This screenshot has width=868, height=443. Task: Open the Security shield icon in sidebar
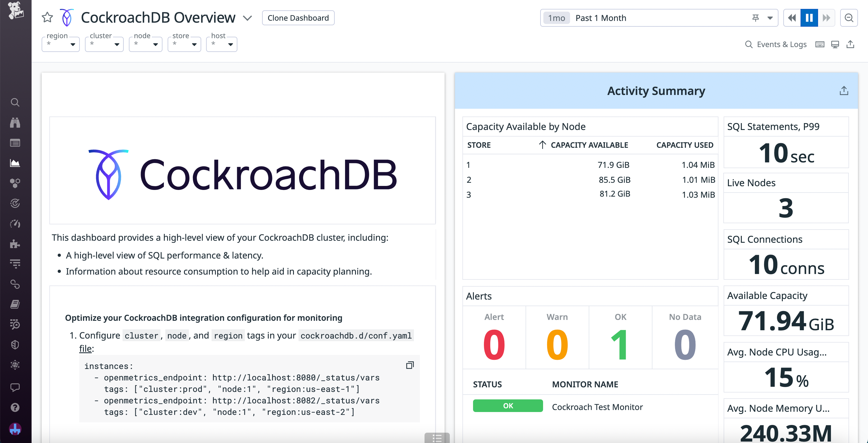point(15,344)
